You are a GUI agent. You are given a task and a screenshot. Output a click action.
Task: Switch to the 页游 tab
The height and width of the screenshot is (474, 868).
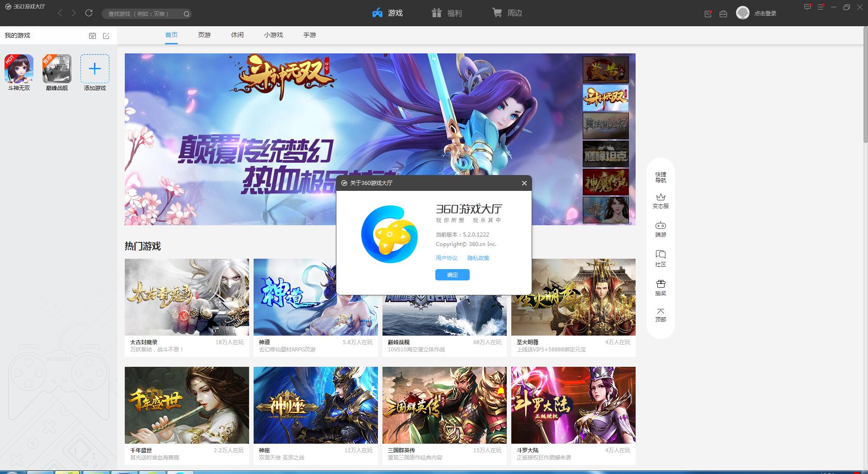pyautogui.click(x=204, y=35)
